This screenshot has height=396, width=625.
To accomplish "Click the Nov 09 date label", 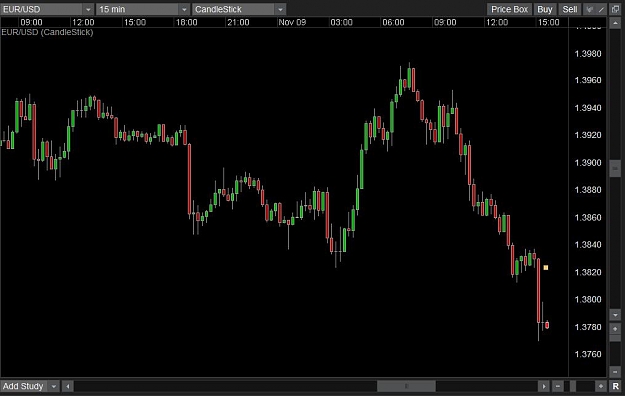I will coord(292,22).
